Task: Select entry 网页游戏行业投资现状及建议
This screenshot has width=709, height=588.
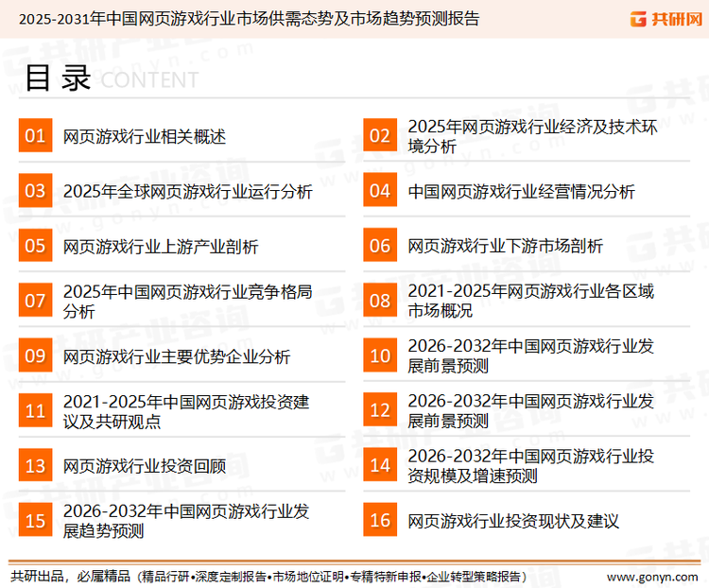Action: (513, 521)
